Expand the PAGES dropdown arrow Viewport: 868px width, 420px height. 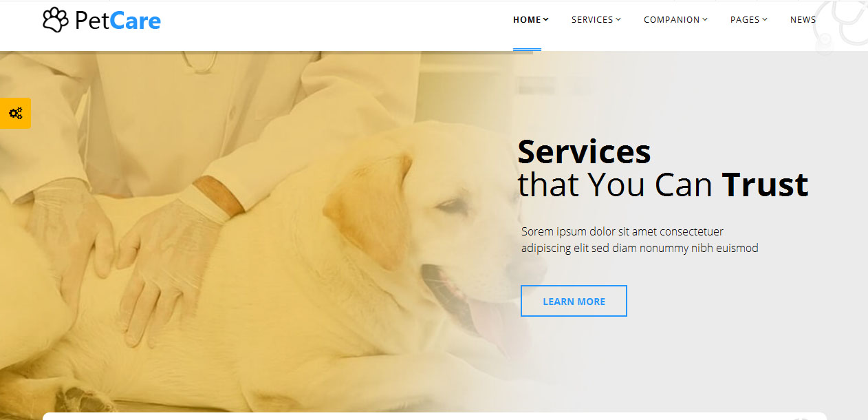[x=765, y=19]
